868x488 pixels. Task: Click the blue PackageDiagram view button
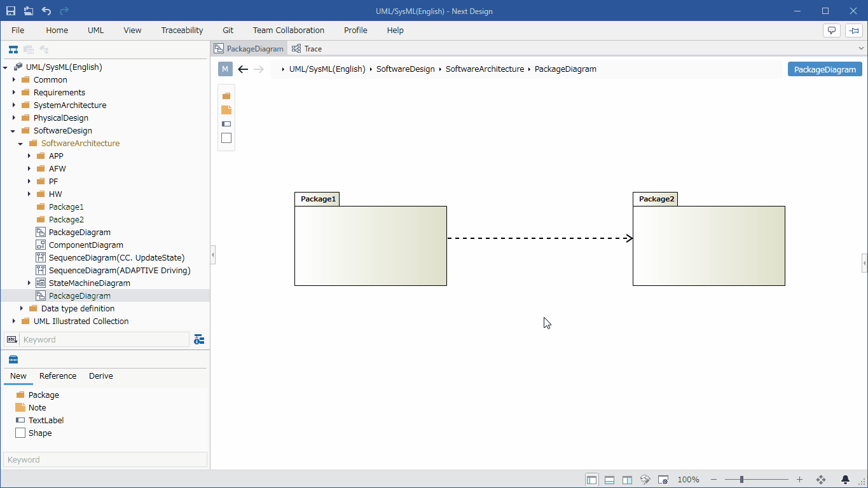[825, 69]
